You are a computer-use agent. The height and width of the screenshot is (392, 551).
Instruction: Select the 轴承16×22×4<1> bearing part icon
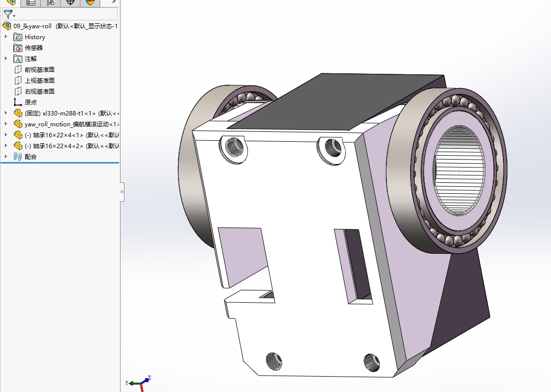18,135
